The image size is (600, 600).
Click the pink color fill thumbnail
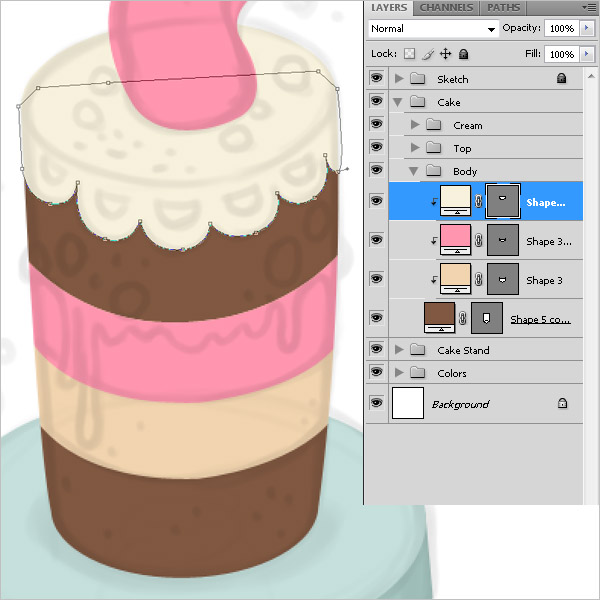(x=455, y=240)
